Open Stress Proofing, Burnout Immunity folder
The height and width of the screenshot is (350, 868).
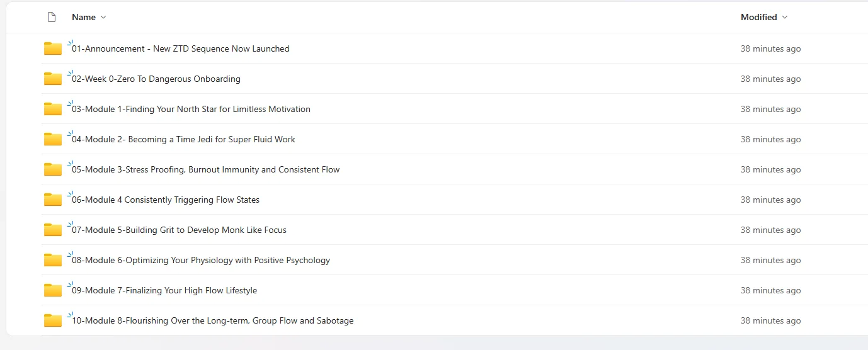(205, 169)
